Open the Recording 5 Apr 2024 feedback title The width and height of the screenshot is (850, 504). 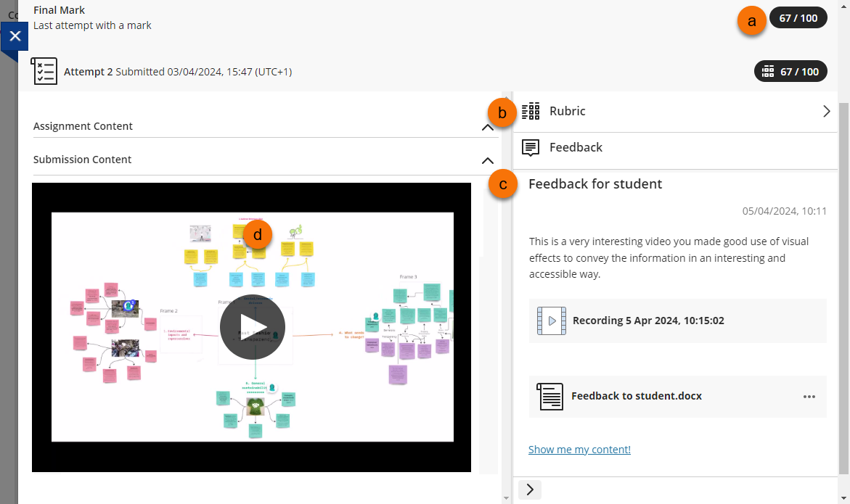tap(647, 321)
